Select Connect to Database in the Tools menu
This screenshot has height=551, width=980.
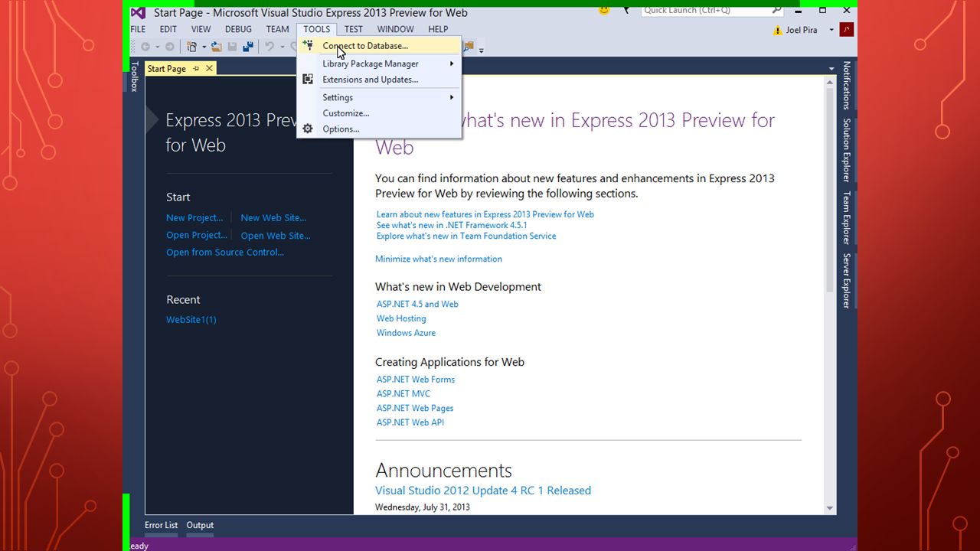coord(379,46)
